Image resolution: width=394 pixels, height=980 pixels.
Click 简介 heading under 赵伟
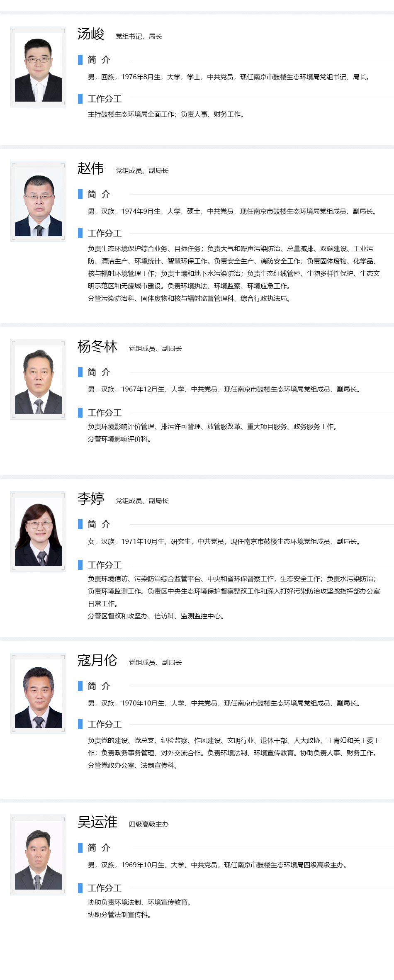tap(99, 194)
